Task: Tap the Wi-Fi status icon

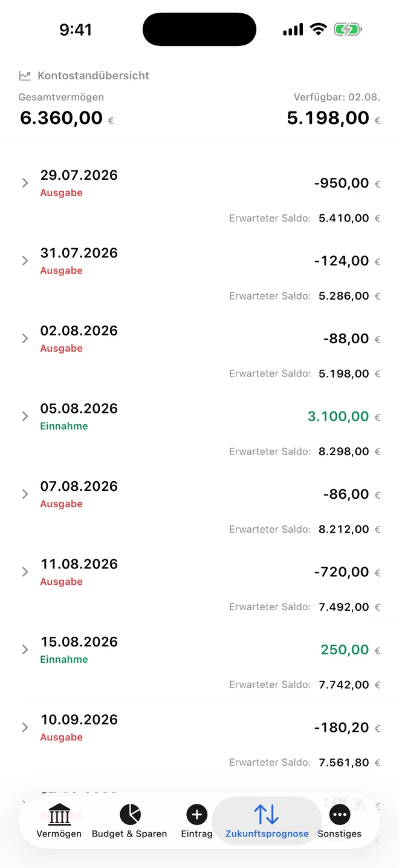Action: click(x=318, y=29)
